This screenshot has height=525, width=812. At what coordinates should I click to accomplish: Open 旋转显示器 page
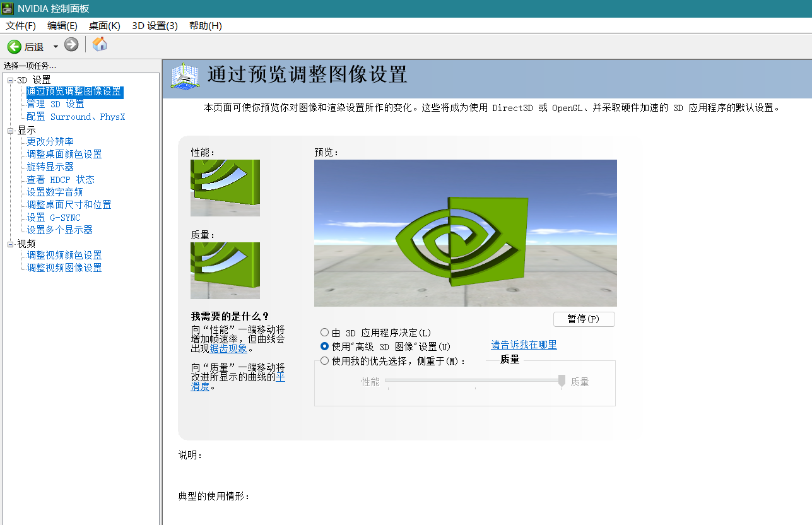50,167
